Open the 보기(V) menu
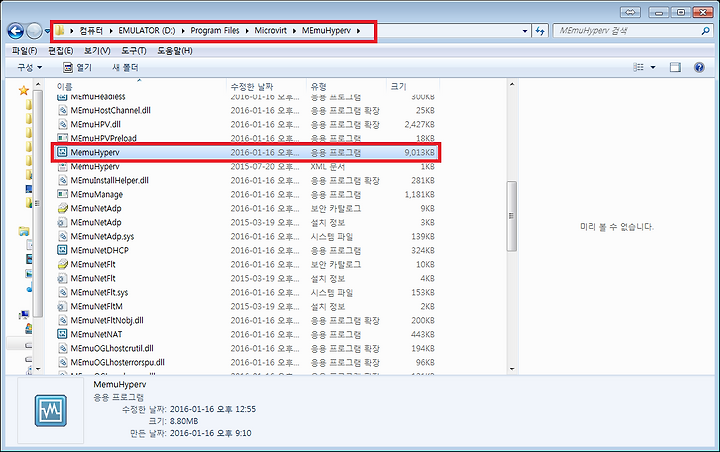Viewport: 720px width, 452px height. click(97, 51)
